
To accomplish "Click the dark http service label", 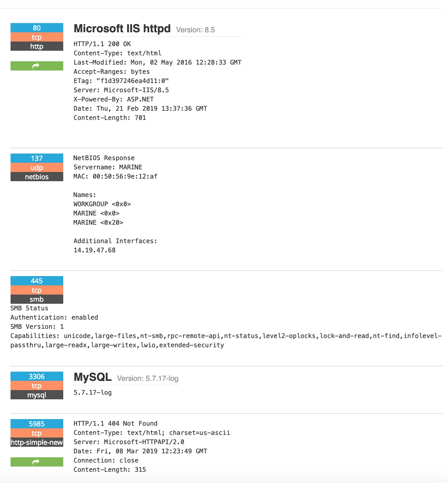I will (x=37, y=46).
